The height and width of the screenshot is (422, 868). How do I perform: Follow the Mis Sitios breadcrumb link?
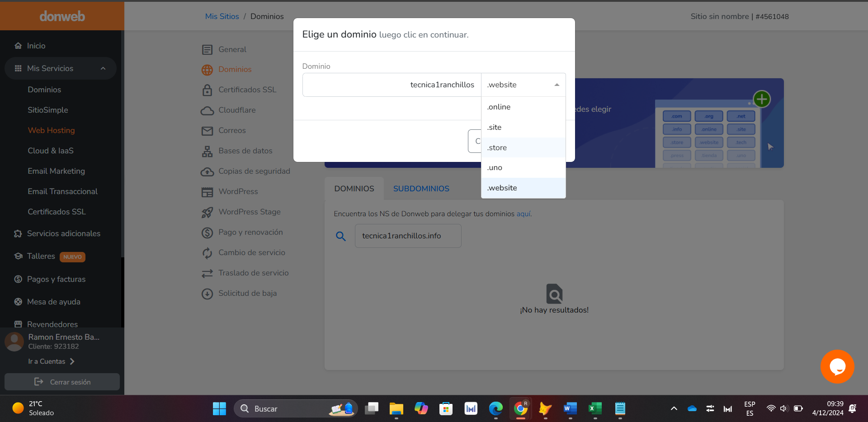coord(222,16)
